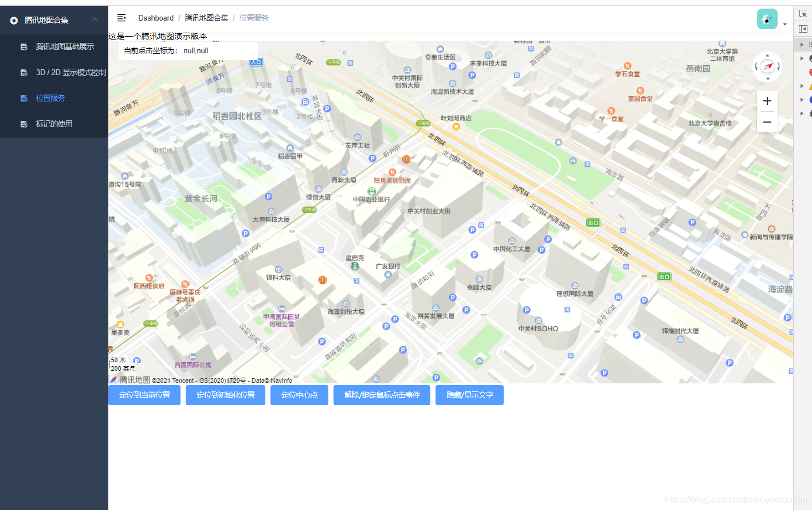This screenshot has height=510, width=812.
Task: Toggle the sidebar with the hamburger icon
Action: 121,18
